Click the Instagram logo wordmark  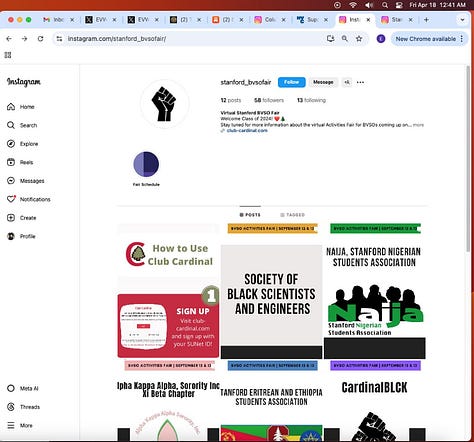tap(24, 82)
